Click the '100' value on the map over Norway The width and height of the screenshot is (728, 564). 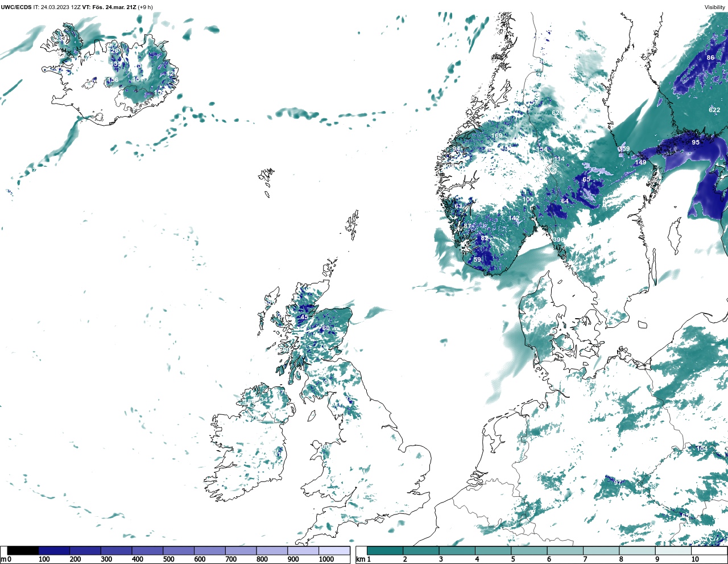[x=528, y=199]
